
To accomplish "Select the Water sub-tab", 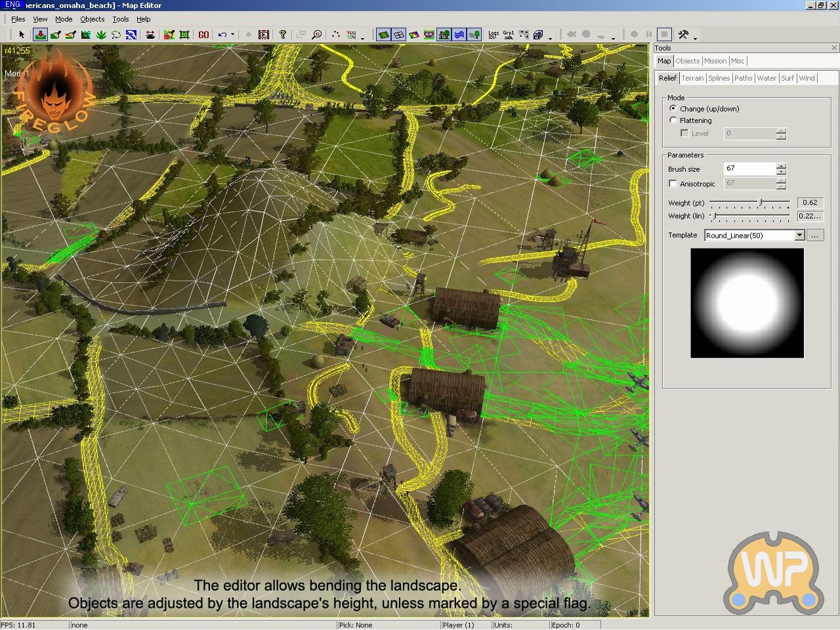I will (x=766, y=78).
